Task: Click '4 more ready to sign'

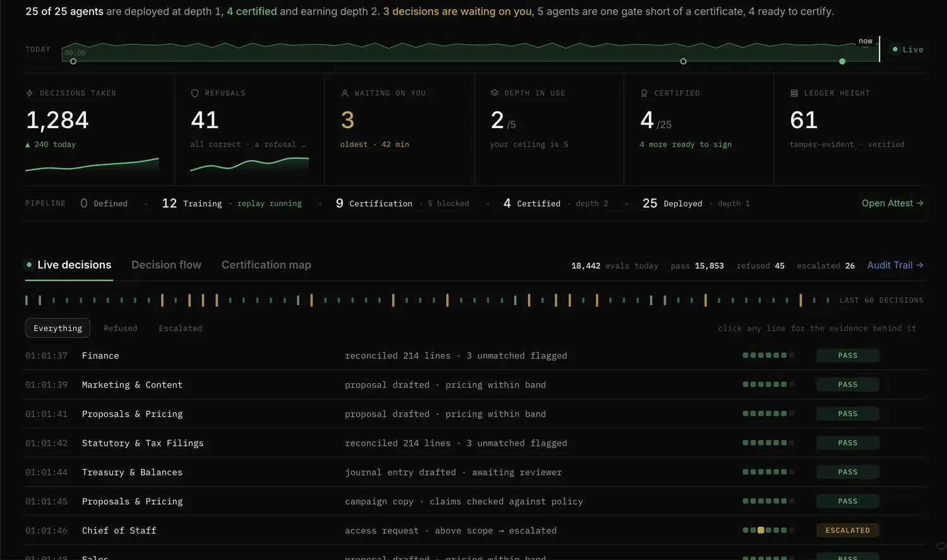Action: 686,145
